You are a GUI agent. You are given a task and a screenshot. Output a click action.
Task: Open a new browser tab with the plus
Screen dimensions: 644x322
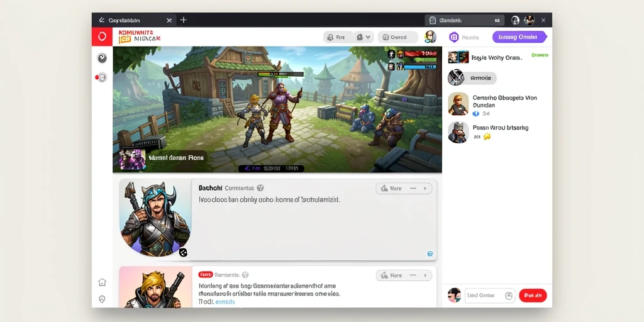184,19
